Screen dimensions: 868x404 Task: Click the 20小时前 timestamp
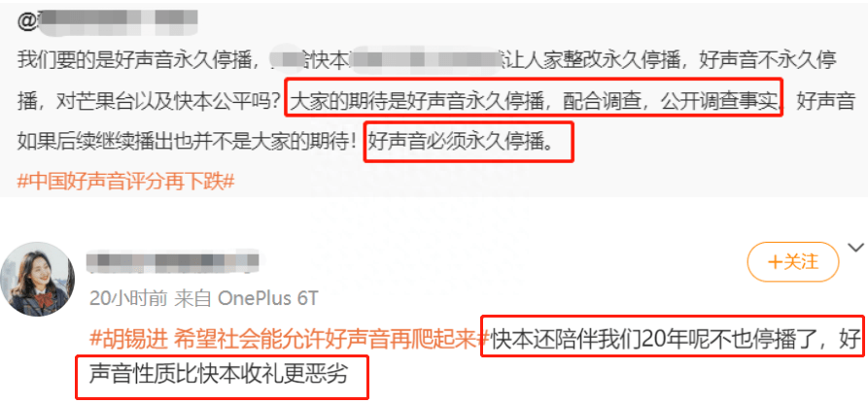coord(128,299)
